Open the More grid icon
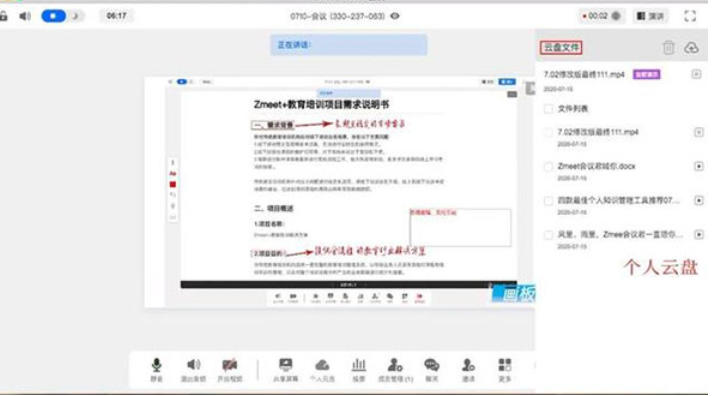This screenshot has width=714, height=396. tap(505, 365)
